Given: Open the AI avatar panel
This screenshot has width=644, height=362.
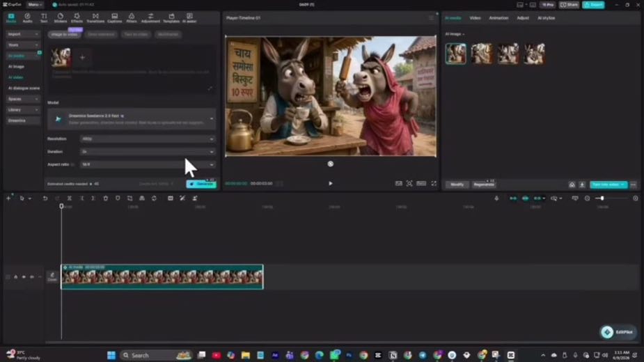Looking at the screenshot, I should click(x=189, y=17).
